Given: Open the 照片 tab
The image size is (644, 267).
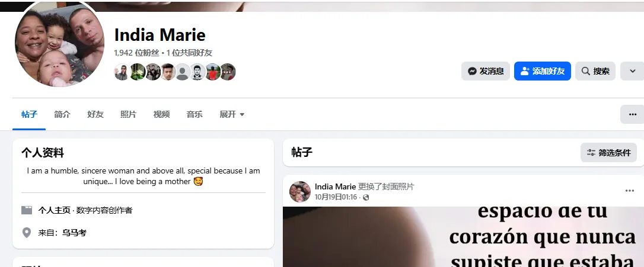Looking at the screenshot, I should pyautogui.click(x=129, y=114).
